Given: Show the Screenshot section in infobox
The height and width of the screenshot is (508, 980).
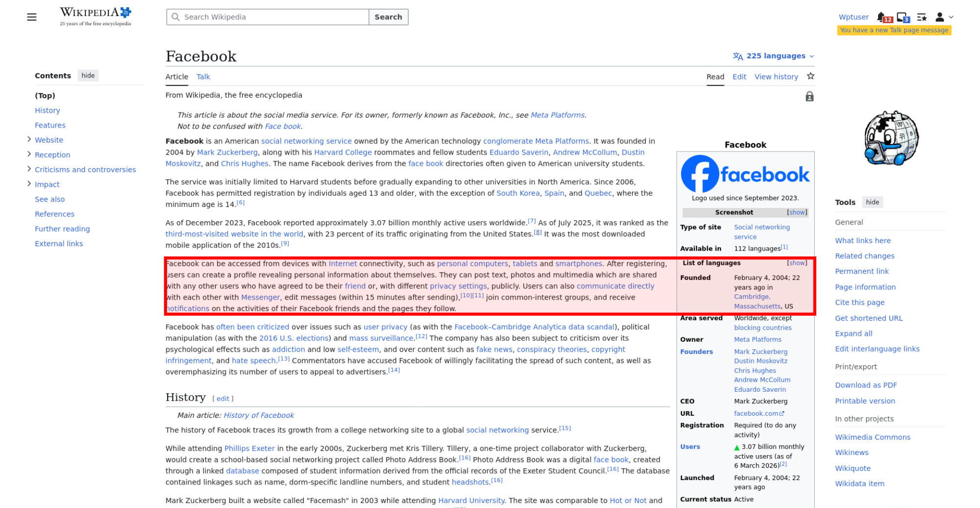Looking at the screenshot, I should (x=797, y=212).
